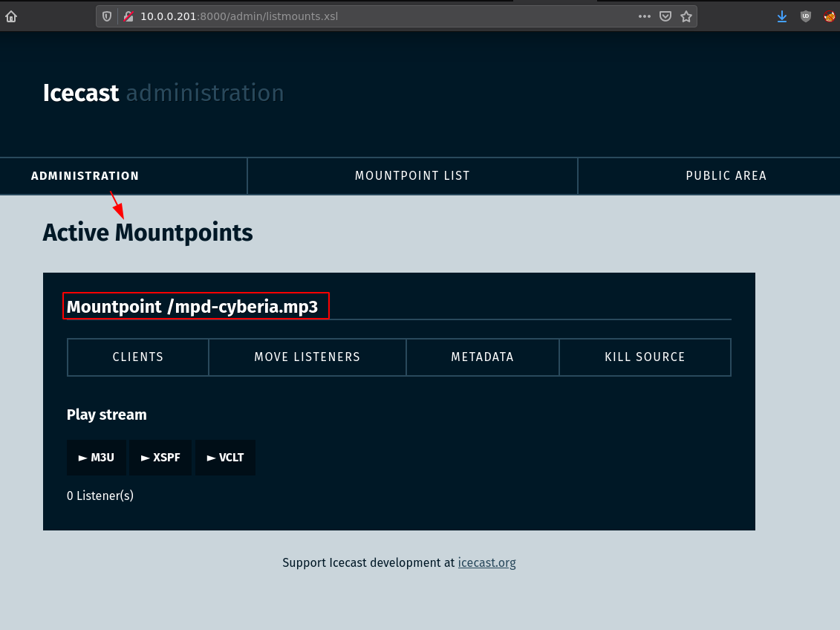Play the stream via M3U

(97, 458)
